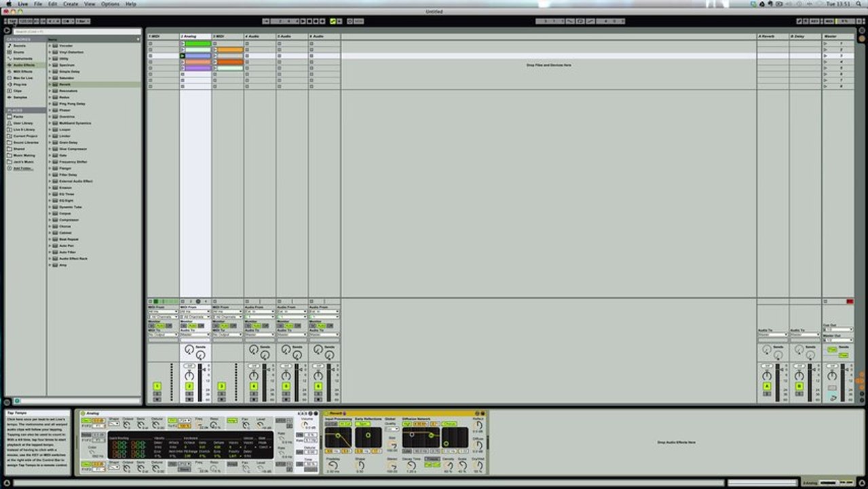The image size is (868, 489).
Task: Toggle track 4 Audio activator button
Action: 254,386
